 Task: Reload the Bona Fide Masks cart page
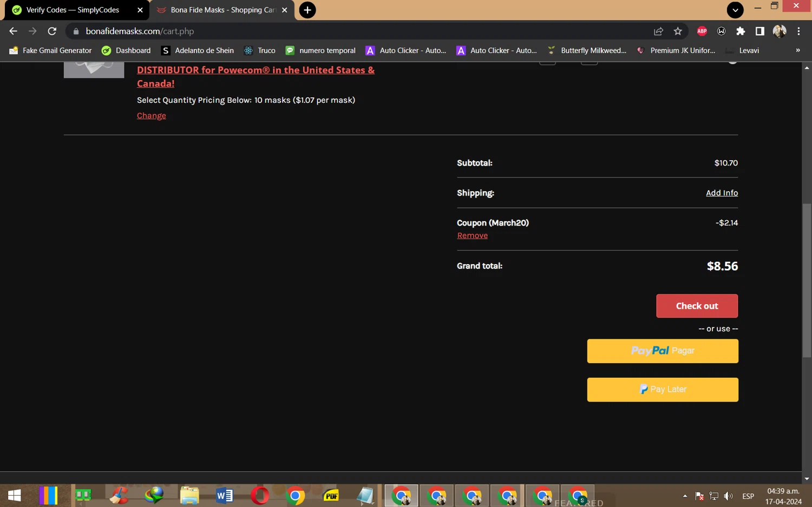coord(52,31)
